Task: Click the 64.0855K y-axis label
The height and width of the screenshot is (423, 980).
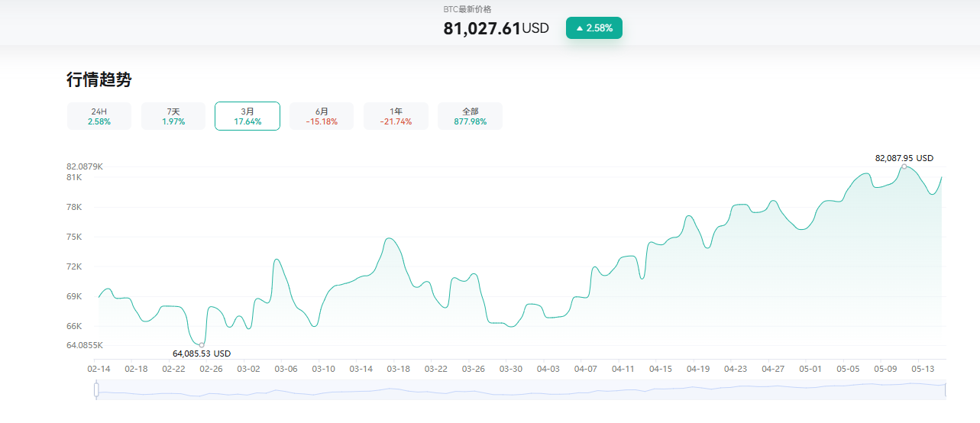Action: point(85,345)
